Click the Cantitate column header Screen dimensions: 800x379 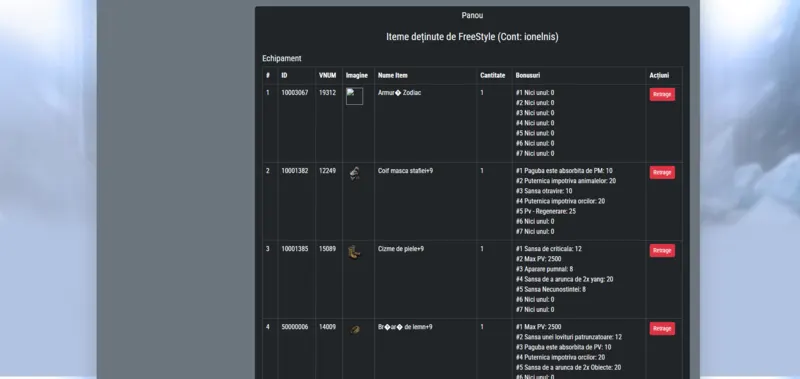tap(492, 75)
